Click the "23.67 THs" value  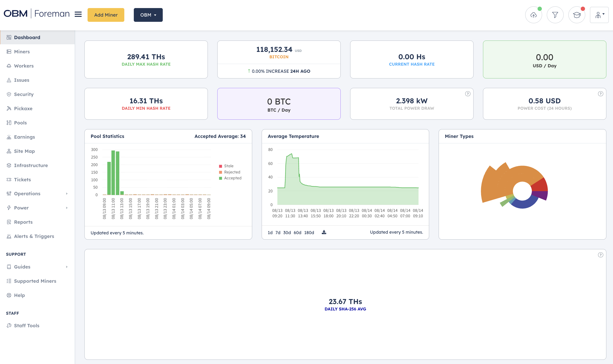345,301
